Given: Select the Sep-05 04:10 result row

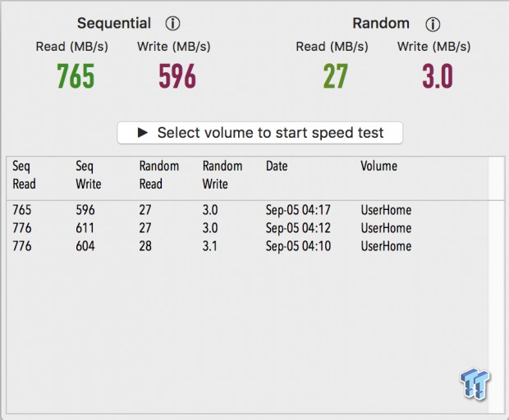Looking at the screenshot, I should [x=247, y=246].
